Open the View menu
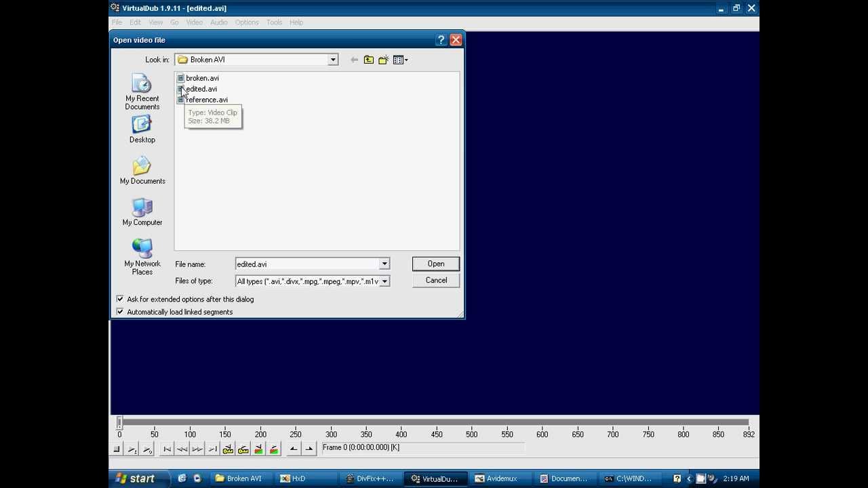 155,22
